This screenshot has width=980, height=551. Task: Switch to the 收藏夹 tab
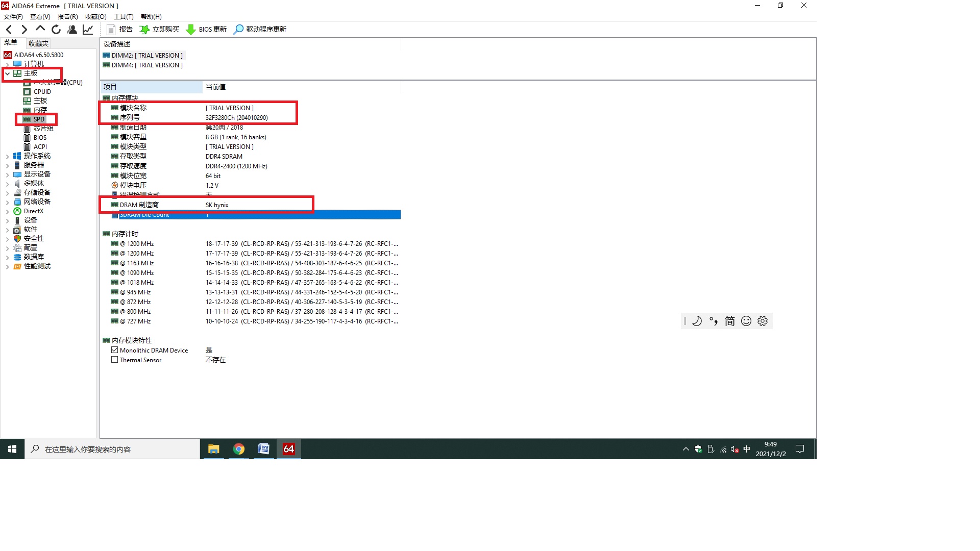[38, 43]
